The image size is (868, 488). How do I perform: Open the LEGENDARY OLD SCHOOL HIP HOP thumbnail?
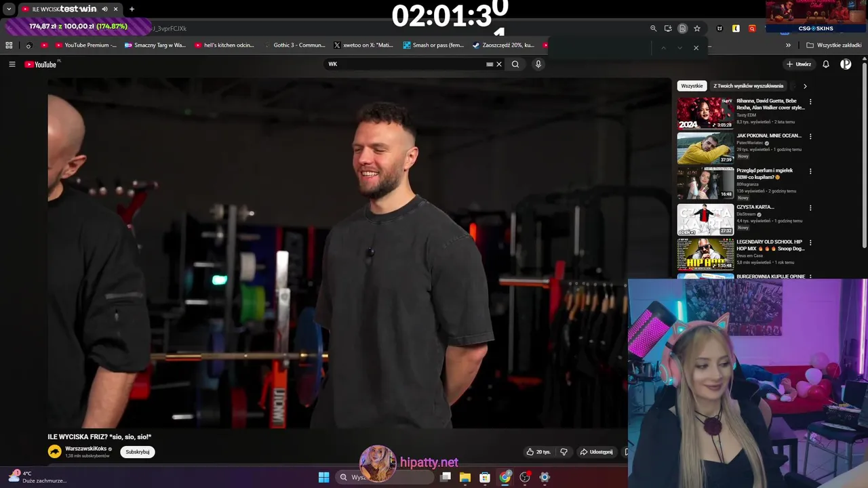[x=705, y=254]
